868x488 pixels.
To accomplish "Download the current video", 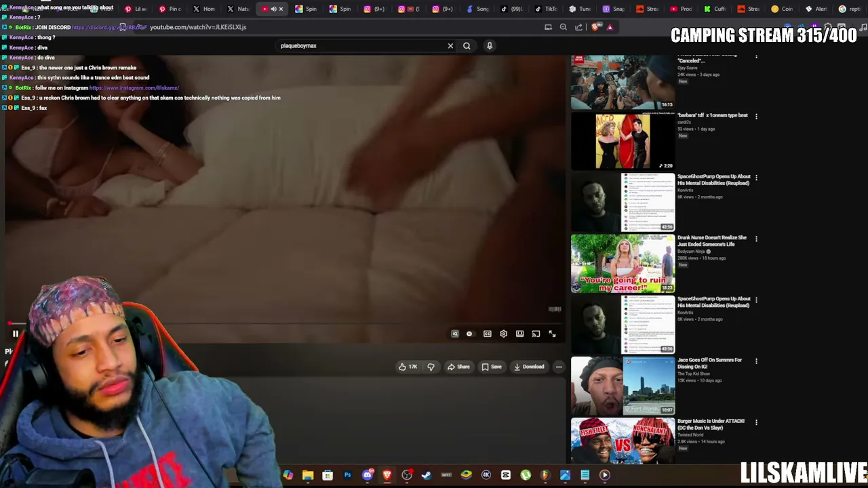I will (x=529, y=367).
